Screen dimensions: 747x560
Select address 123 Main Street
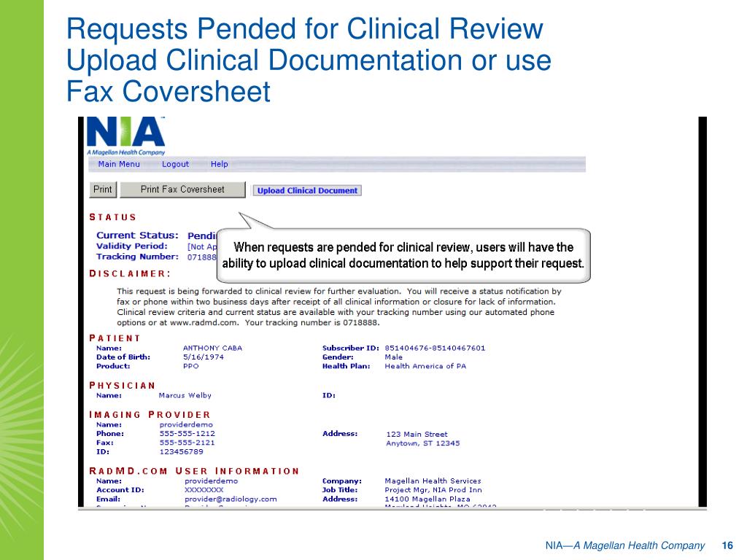[417, 435]
